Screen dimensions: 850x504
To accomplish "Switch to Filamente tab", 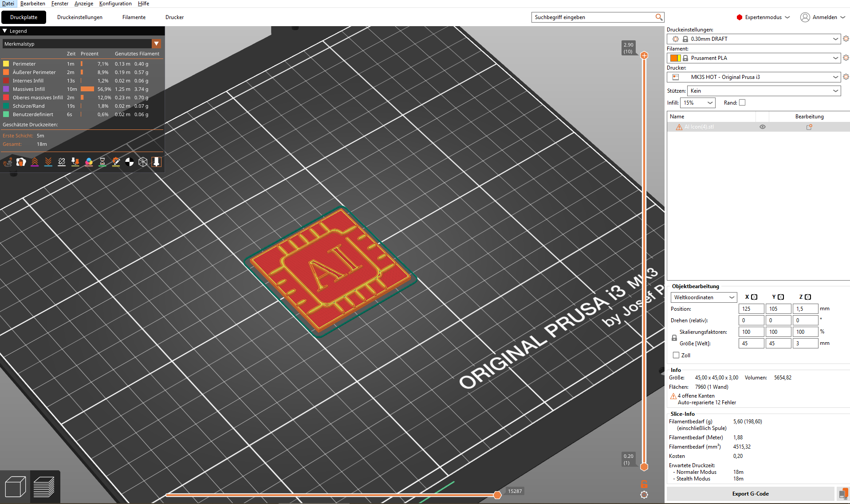I will coord(134,17).
